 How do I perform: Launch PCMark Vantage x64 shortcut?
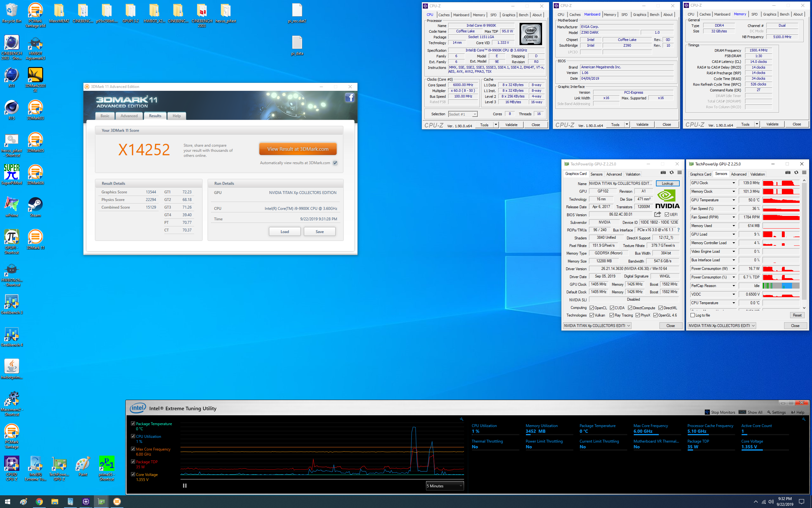pyautogui.click(x=35, y=15)
